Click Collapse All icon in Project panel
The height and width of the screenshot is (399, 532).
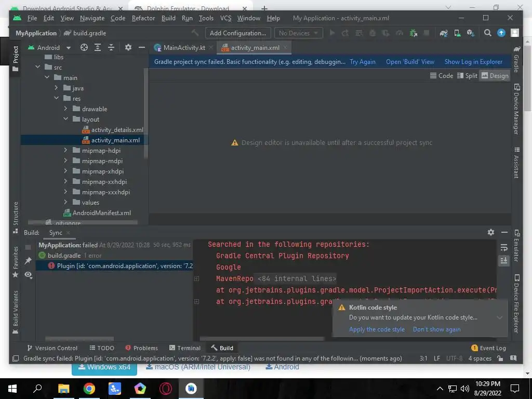[111, 47]
